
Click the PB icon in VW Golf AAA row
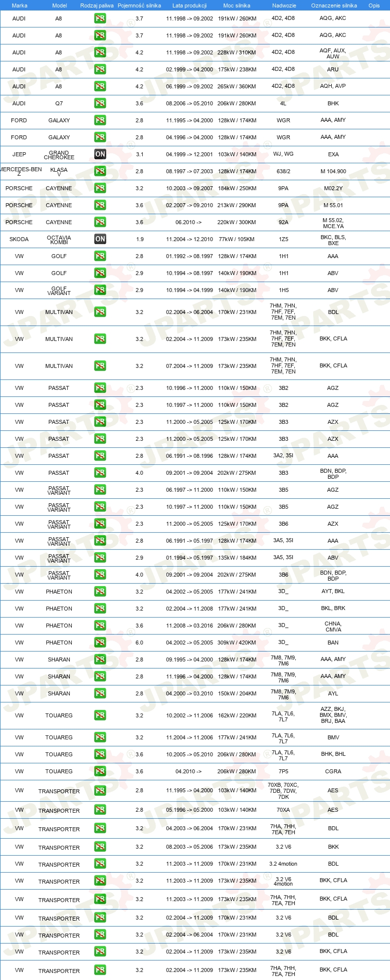100,256
